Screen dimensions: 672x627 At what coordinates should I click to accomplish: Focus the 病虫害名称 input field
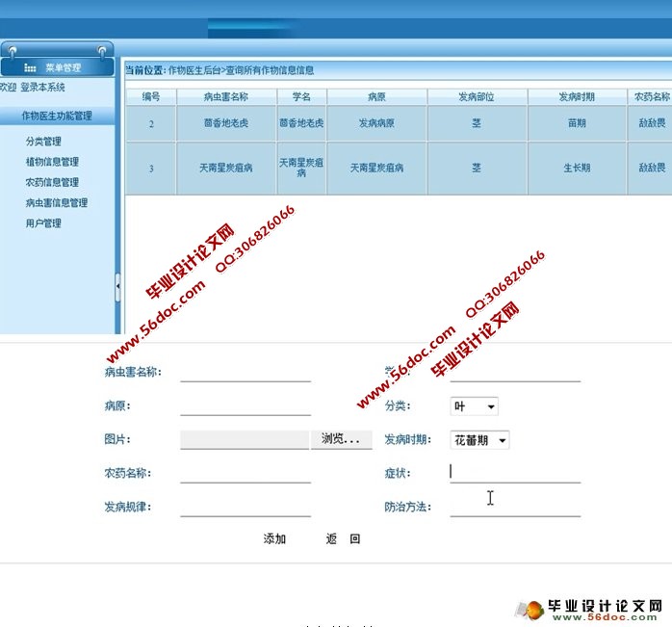(x=246, y=373)
